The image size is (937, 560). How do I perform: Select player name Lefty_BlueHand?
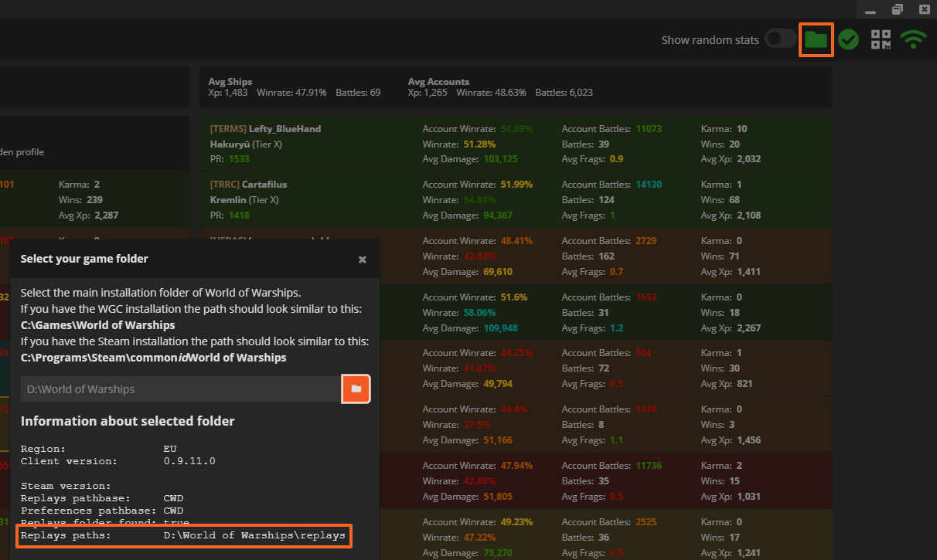pos(285,128)
